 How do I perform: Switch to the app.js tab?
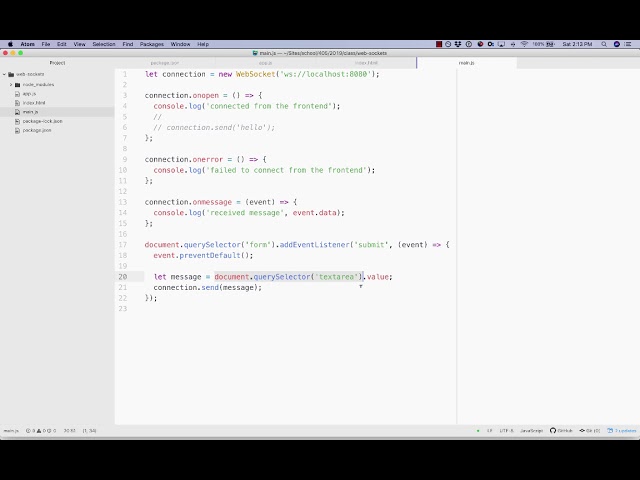pos(265,63)
